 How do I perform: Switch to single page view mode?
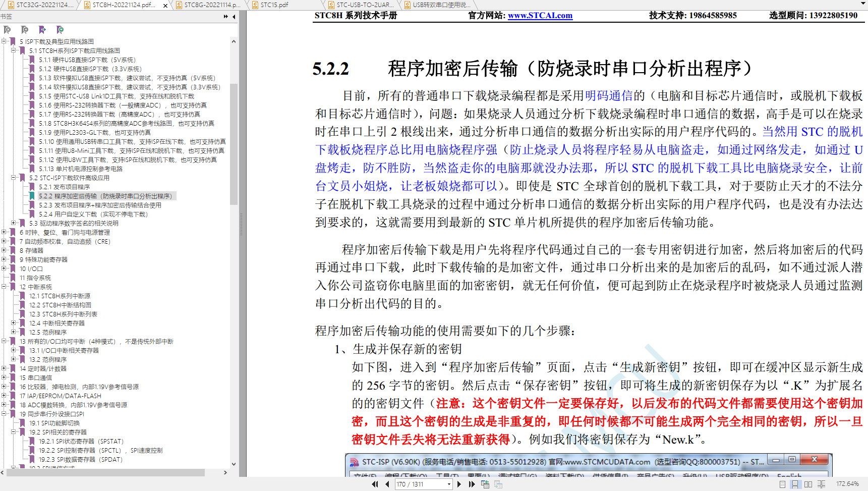click(x=782, y=484)
